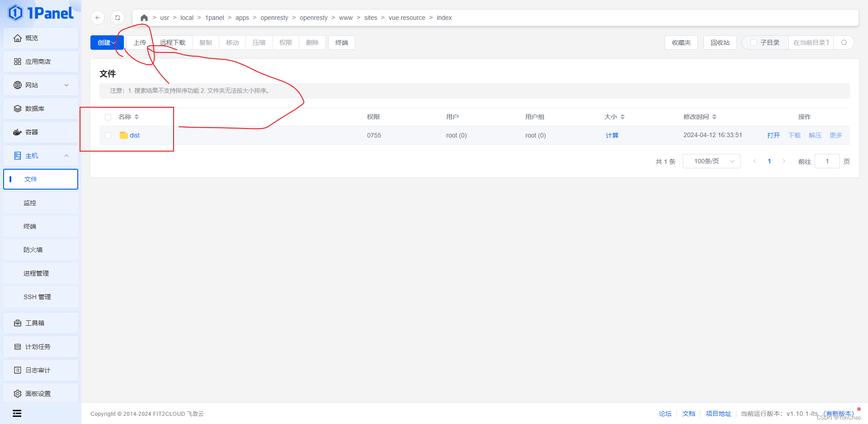Screen dimensions: 868x424
Task: Click the refresh directory icon
Action: click(118, 18)
